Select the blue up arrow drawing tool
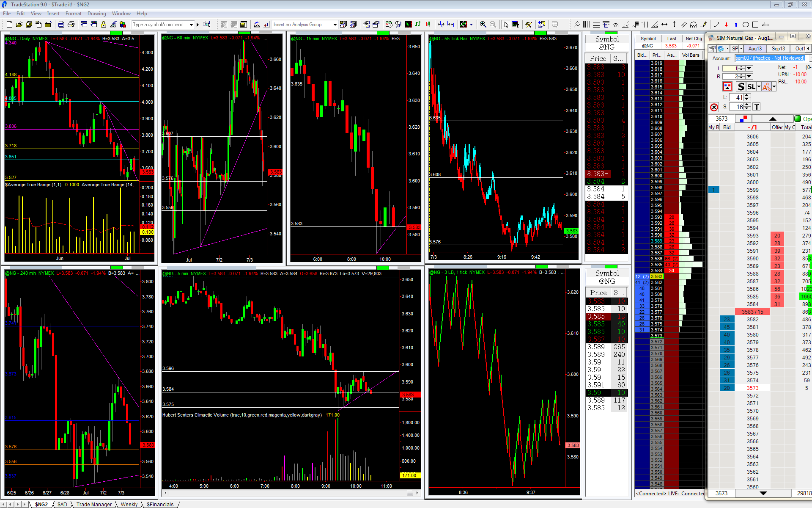The width and height of the screenshot is (812, 508). point(736,25)
